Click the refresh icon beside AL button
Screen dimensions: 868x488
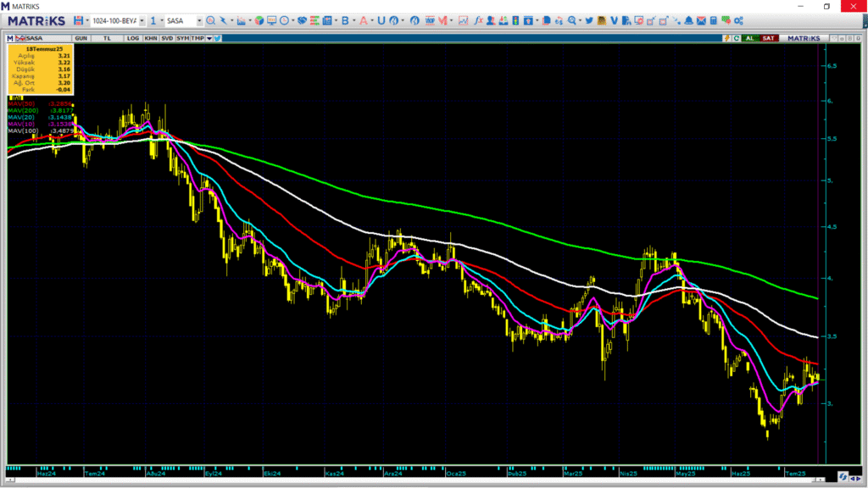(737, 38)
